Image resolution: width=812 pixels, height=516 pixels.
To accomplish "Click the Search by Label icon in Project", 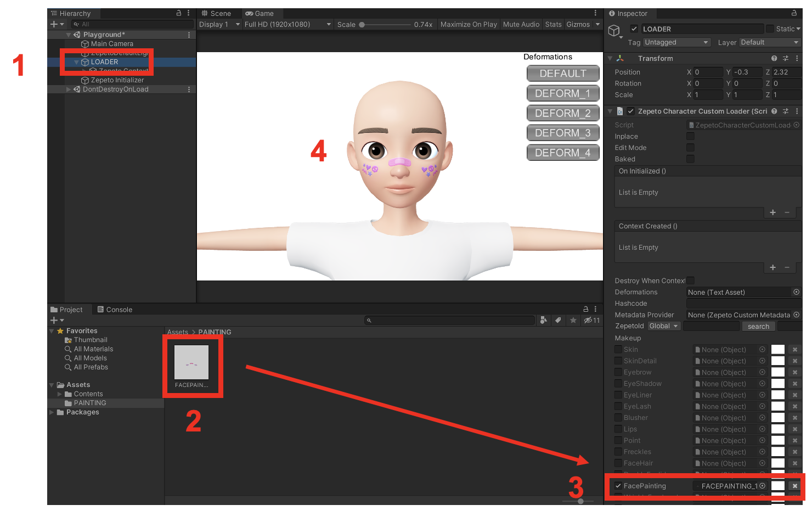I will click(x=558, y=320).
